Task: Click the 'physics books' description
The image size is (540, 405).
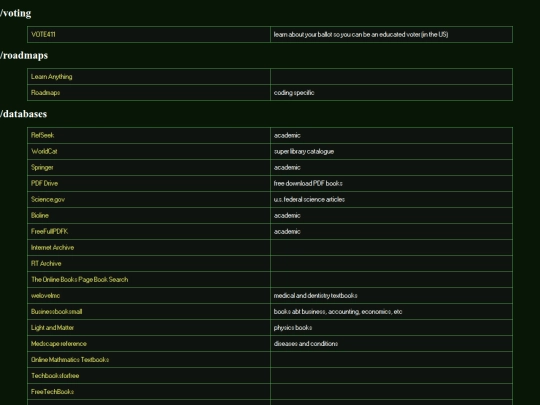Action: (x=293, y=328)
